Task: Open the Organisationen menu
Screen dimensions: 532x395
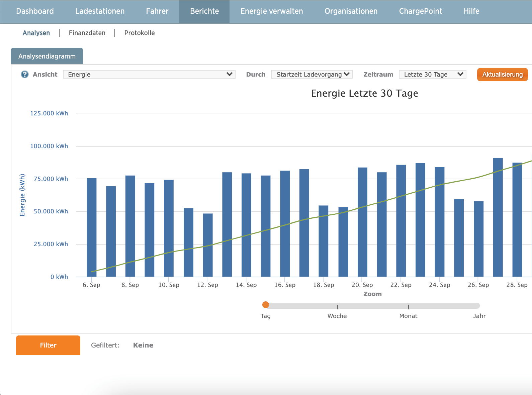Action: click(x=351, y=11)
